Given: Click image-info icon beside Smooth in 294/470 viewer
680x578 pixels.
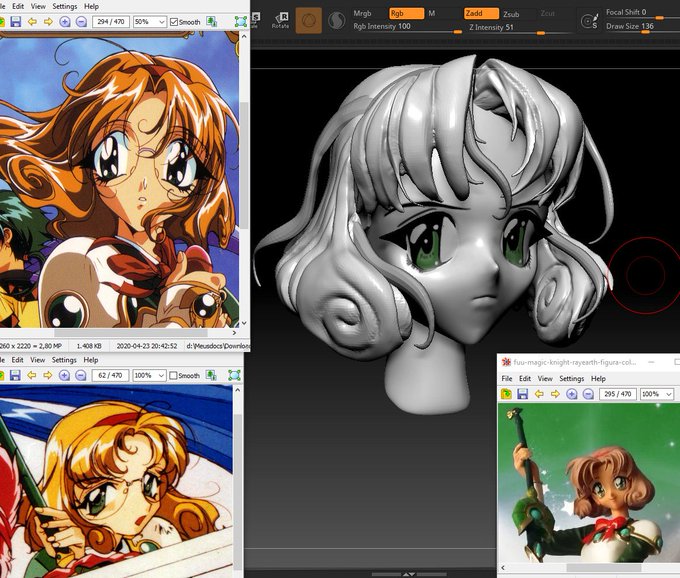Looking at the screenshot, I should [212, 22].
